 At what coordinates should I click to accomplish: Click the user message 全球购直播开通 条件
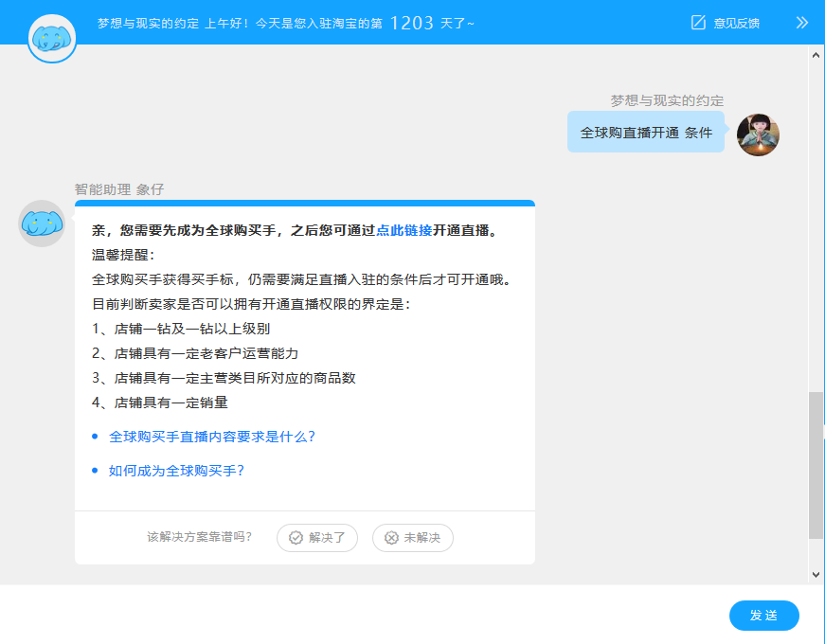[646, 132]
